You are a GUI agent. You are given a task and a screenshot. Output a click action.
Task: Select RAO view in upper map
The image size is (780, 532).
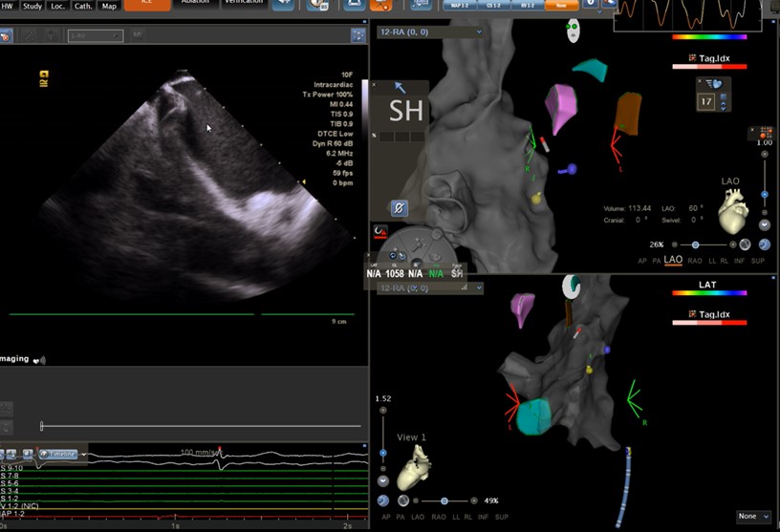[694, 261]
